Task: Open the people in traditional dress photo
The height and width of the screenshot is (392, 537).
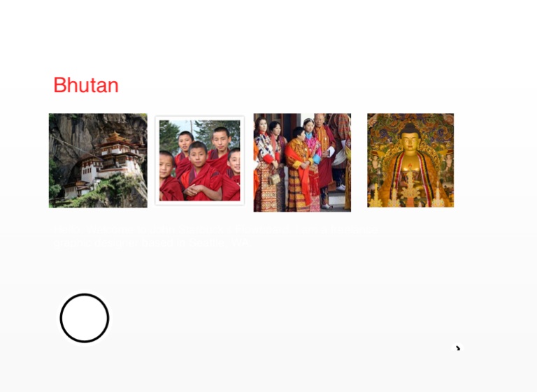Action: coord(302,163)
